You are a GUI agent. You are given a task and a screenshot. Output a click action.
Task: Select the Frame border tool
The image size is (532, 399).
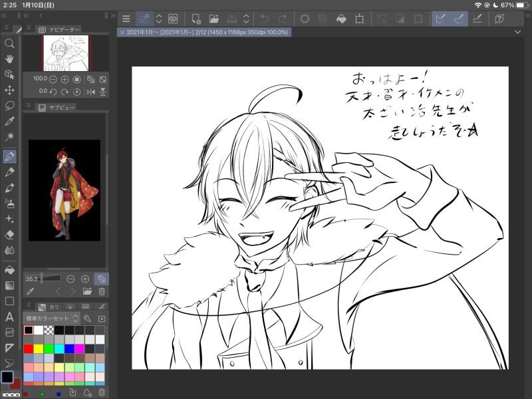[9, 332]
